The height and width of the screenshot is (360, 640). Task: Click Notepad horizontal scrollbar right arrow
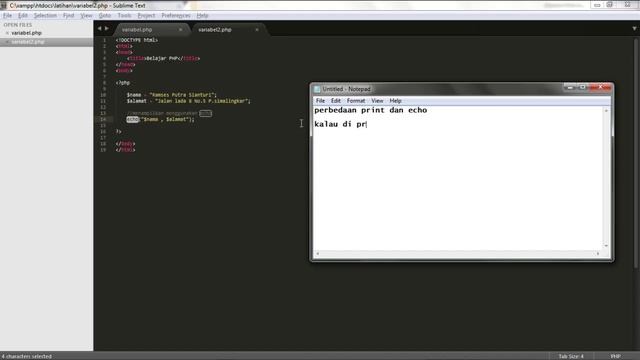598,254
